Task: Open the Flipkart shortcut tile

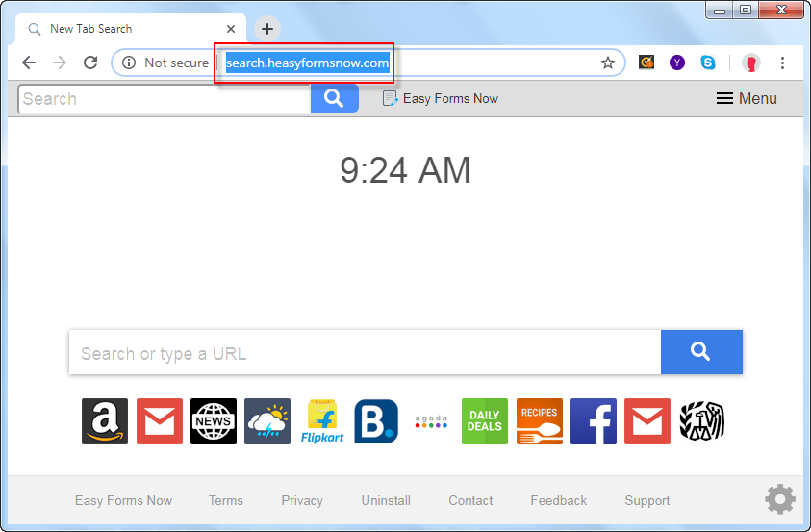Action: [x=322, y=420]
